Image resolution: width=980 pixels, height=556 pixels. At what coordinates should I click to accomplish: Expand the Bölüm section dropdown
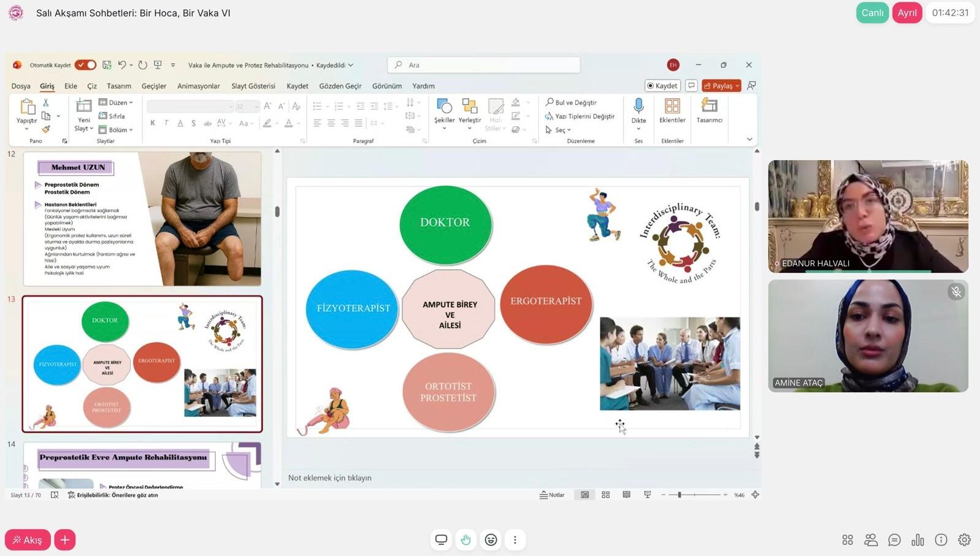[x=117, y=130]
